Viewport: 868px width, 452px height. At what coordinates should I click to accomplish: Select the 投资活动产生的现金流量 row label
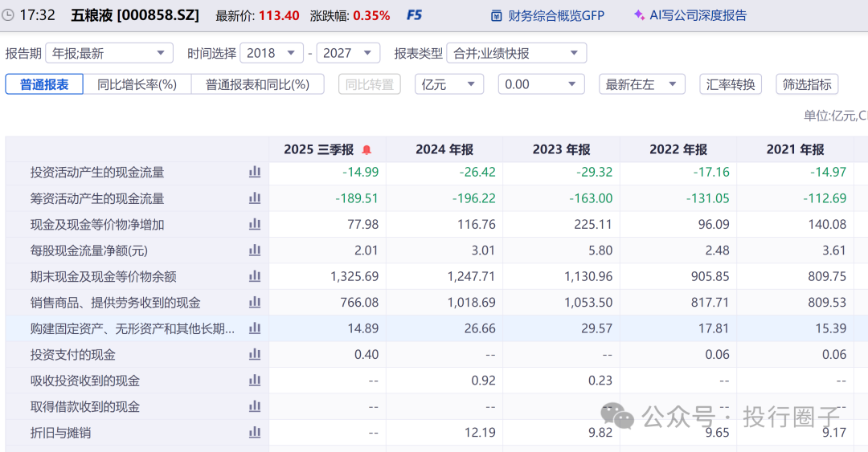(x=97, y=172)
